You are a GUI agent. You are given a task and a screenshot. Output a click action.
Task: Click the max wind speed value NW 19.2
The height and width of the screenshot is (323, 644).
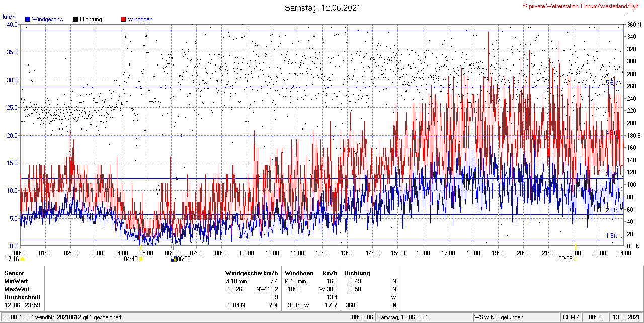267,289
